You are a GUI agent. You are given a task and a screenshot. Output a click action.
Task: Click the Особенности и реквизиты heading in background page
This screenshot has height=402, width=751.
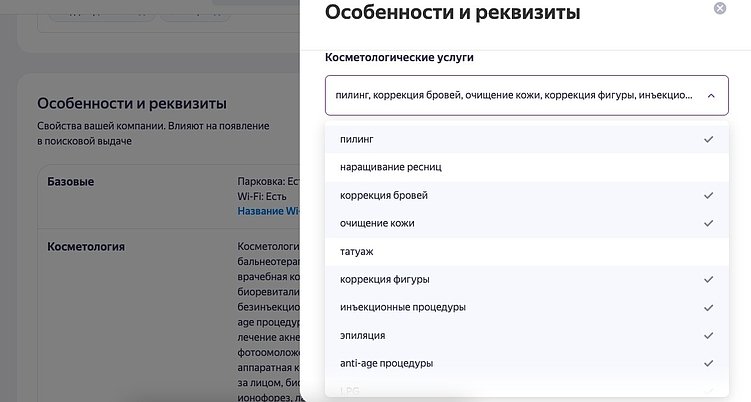[132, 103]
